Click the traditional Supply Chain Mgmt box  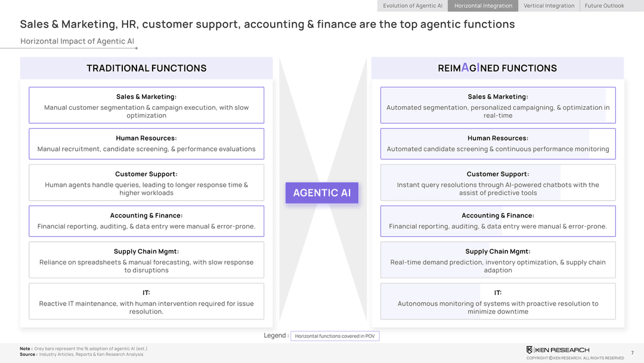pos(146,260)
